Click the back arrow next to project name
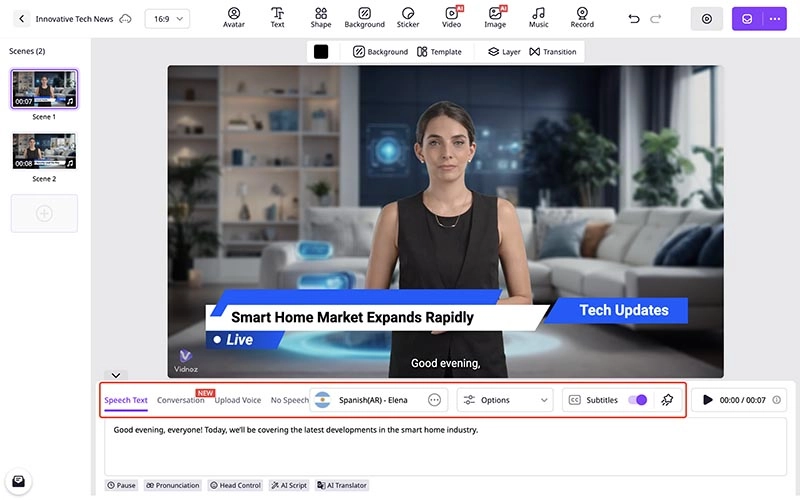Viewport: 800px width, 500px height. [x=22, y=19]
